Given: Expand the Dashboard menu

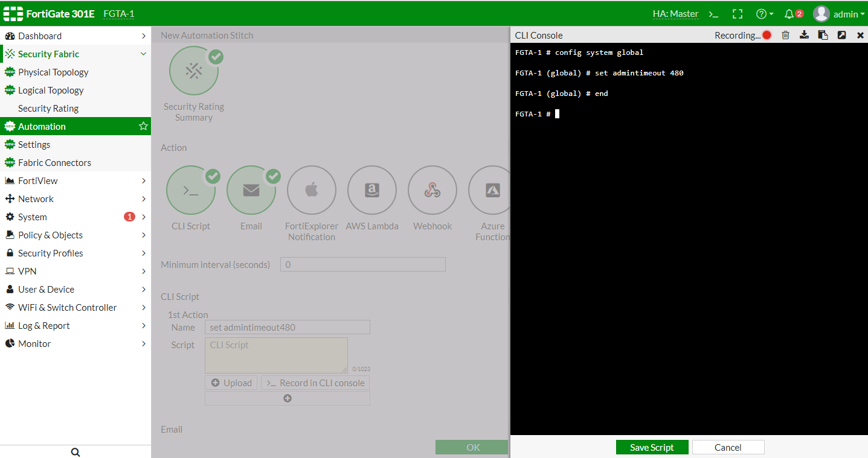Looking at the screenshot, I should pos(76,36).
